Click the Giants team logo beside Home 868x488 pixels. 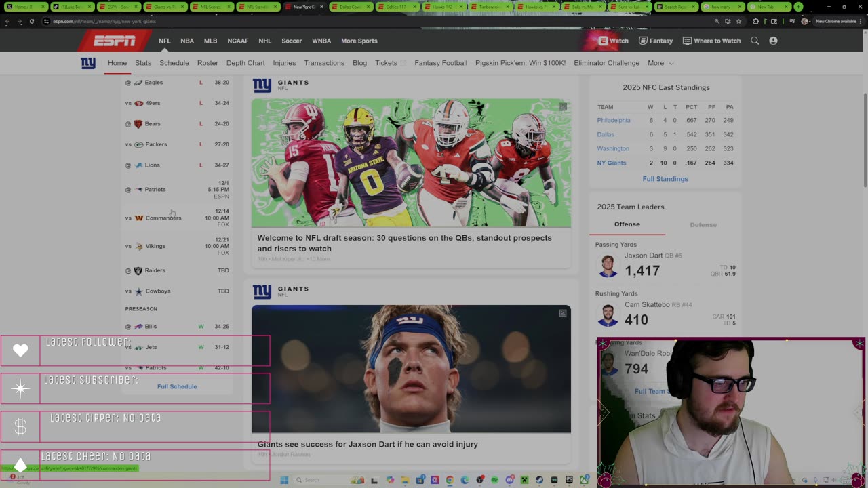coord(88,63)
